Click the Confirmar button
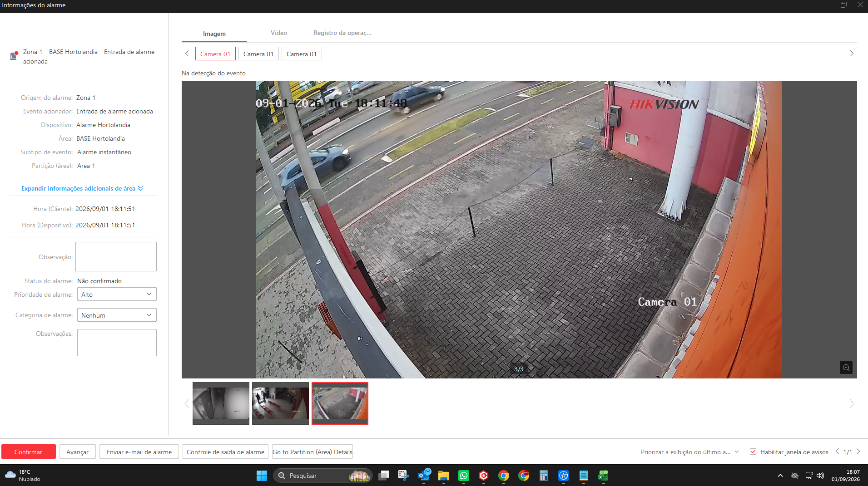Image resolution: width=868 pixels, height=486 pixels. pyautogui.click(x=29, y=452)
